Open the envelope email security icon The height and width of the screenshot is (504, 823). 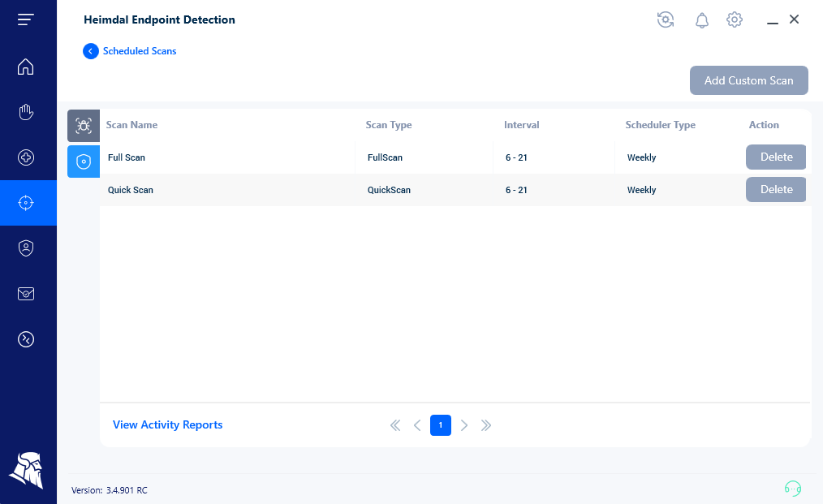26,294
